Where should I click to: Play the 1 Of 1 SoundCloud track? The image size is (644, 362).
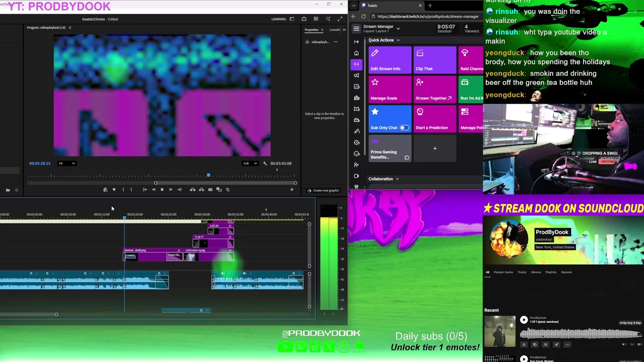[524, 320]
